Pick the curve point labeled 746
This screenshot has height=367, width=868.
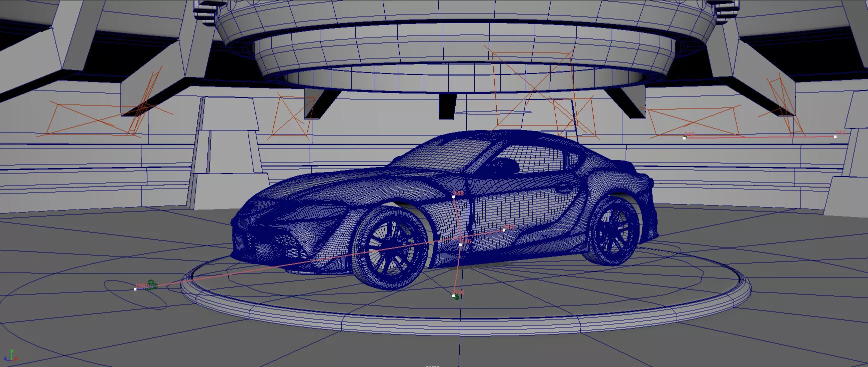(x=460, y=244)
